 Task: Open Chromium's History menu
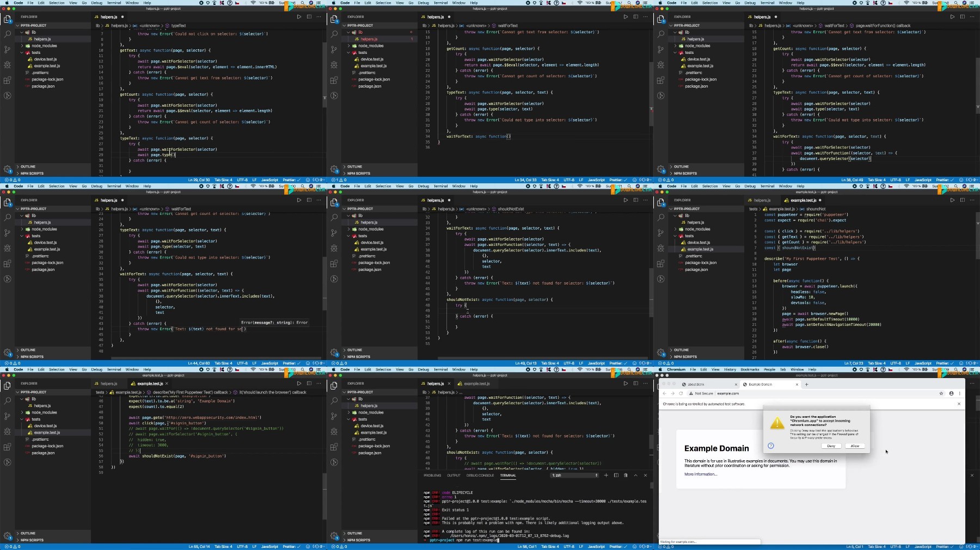click(x=730, y=369)
